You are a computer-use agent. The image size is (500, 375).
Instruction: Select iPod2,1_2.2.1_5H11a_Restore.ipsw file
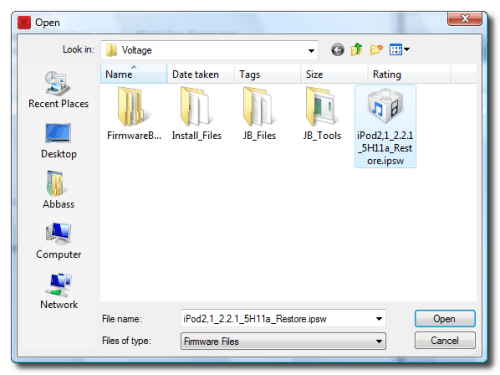(x=385, y=126)
